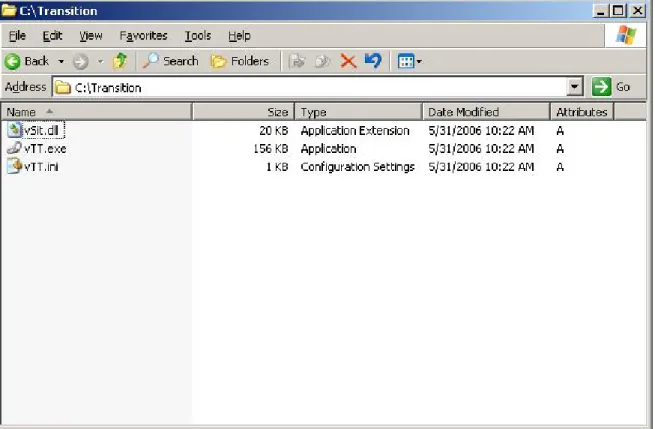Open the Tools menu
This screenshot has width=655, height=429.
[198, 36]
